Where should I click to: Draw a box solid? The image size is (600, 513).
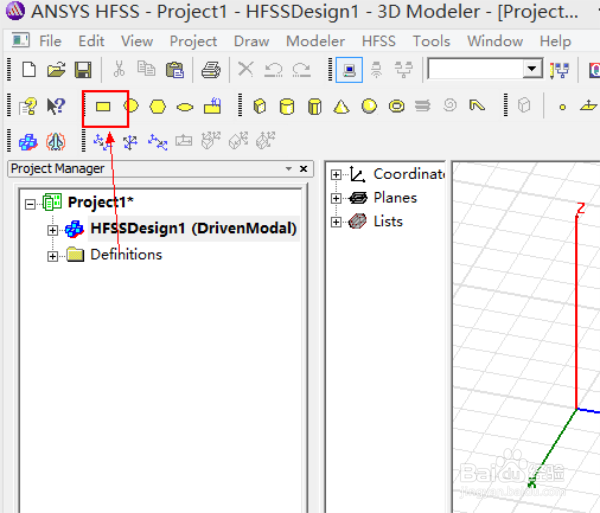click(x=260, y=106)
